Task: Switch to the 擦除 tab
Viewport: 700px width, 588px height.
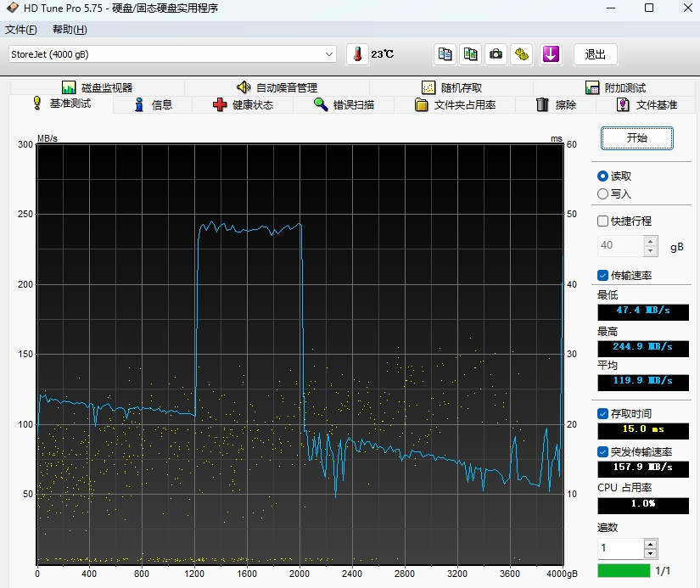Action: click(556, 105)
